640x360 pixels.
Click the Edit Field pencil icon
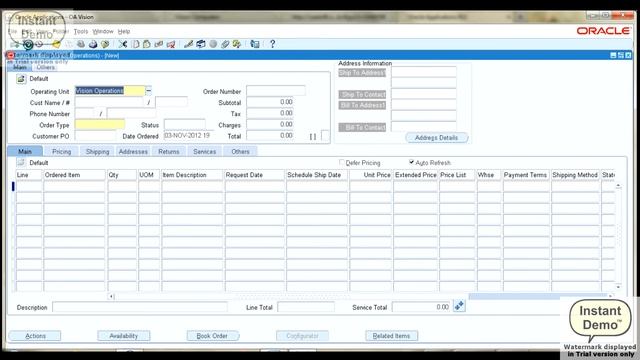tap(189, 44)
